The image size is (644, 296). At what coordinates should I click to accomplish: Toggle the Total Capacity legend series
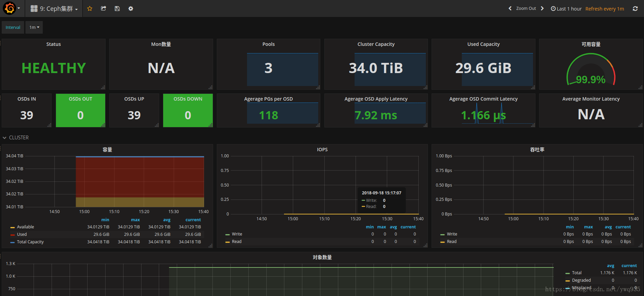(x=30, y=242)
